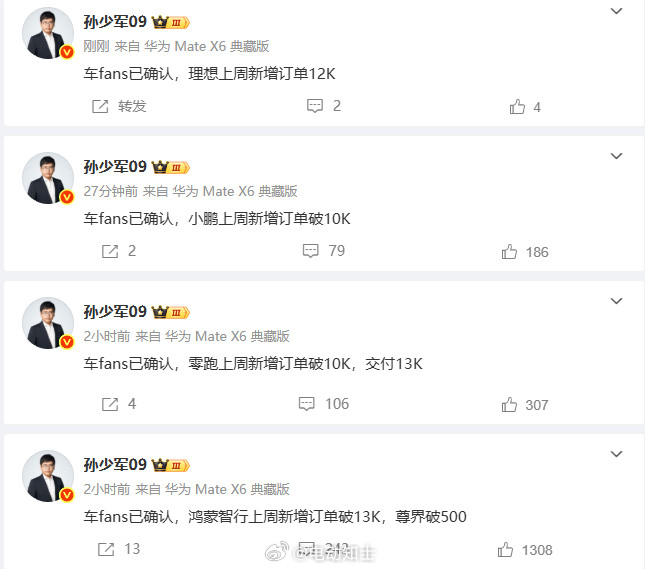Click the avatar thumbnail on 小鹏 post
645x569 pixels.
tap(48, 178)
